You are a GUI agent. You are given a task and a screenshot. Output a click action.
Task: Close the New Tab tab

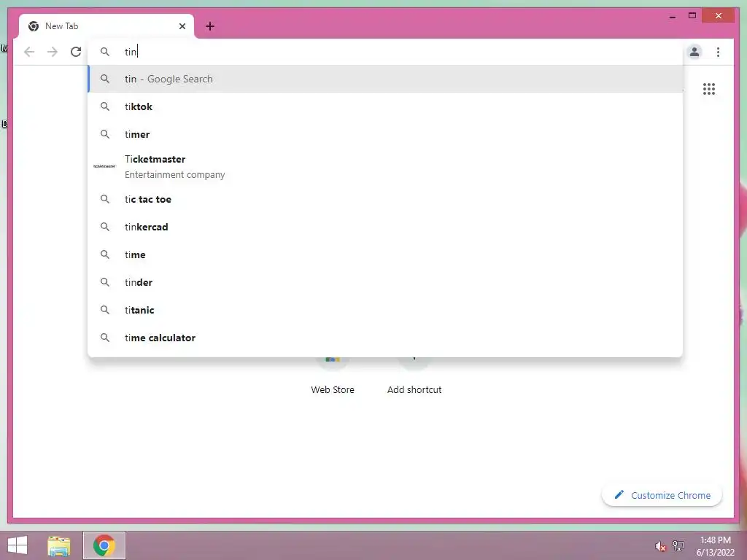coord(182,26)
